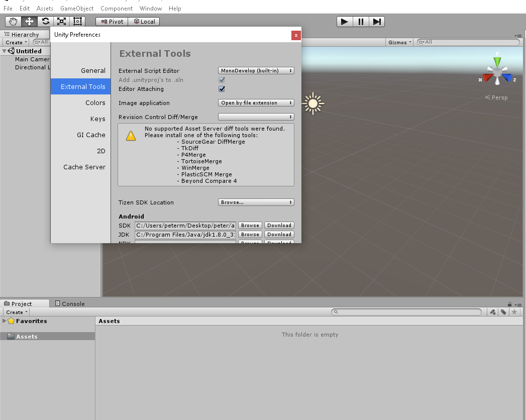The image size is (526, 420).
Task: Select the Scale tool
Action: click(61, 22)
